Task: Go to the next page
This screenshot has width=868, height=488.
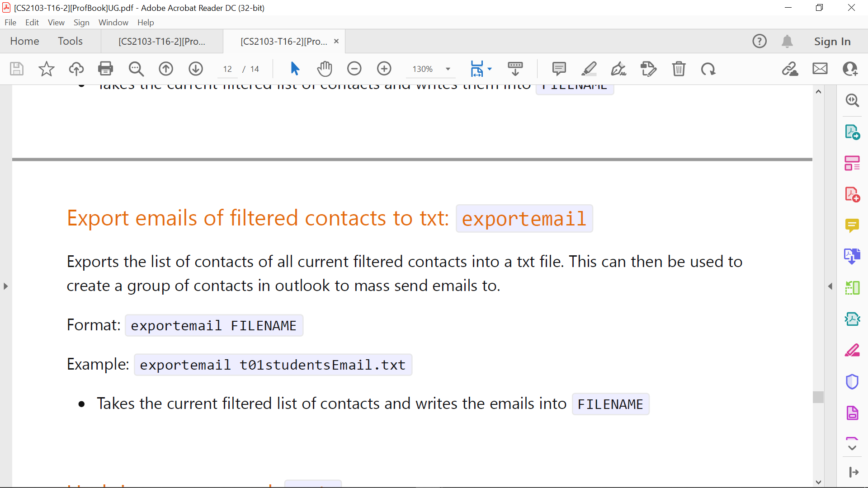Action: 195,69
